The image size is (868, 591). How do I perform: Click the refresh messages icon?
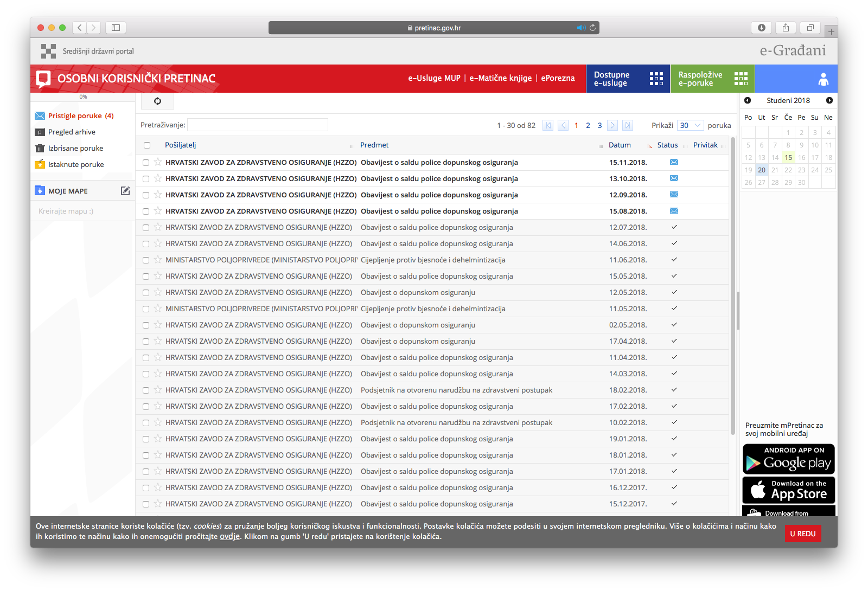(x=157, y=101)
